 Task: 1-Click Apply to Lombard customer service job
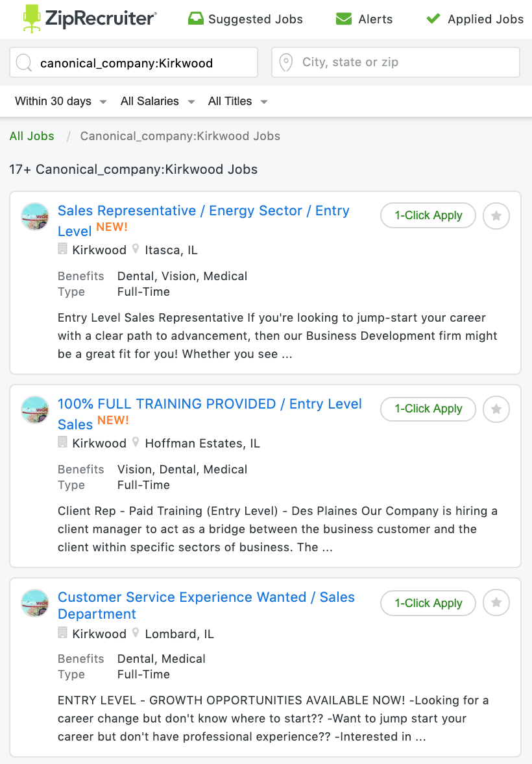(x=428, y=603)
